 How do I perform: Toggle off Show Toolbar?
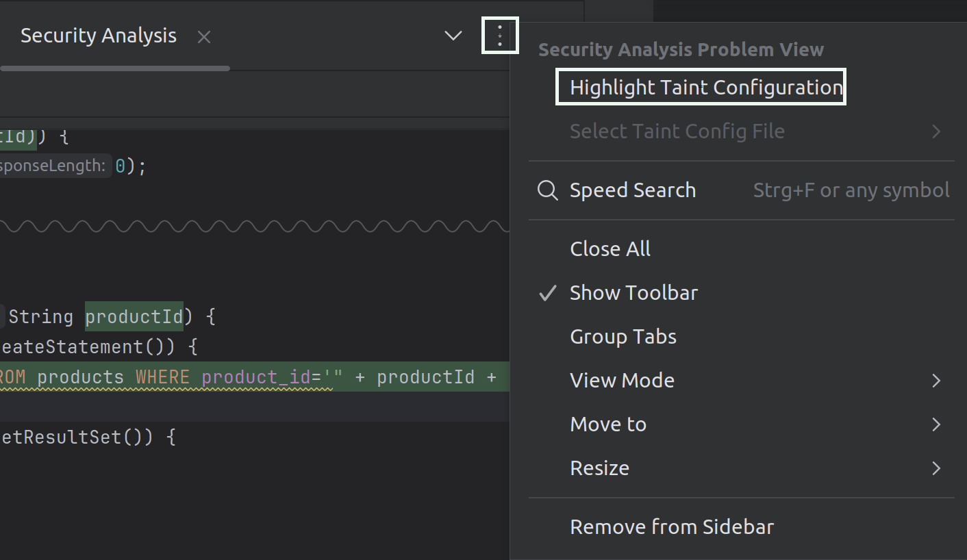tap(633, 292)
